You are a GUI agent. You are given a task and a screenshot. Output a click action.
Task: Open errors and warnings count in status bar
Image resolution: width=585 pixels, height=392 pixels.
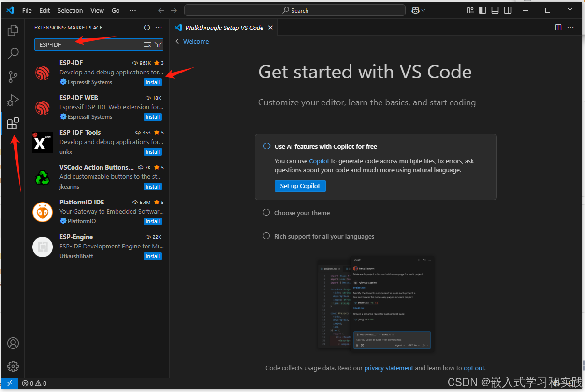34,383
